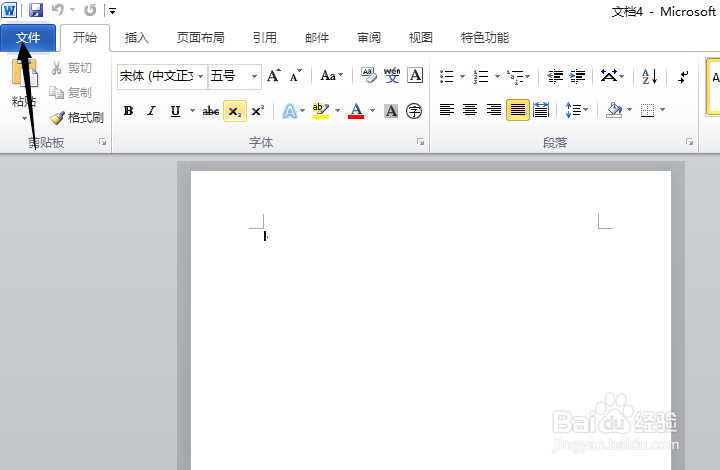Image resolution: width=720 pixels, height=470 pixels.
Task: Toggle Italic formatting
Action: (151, 111)
